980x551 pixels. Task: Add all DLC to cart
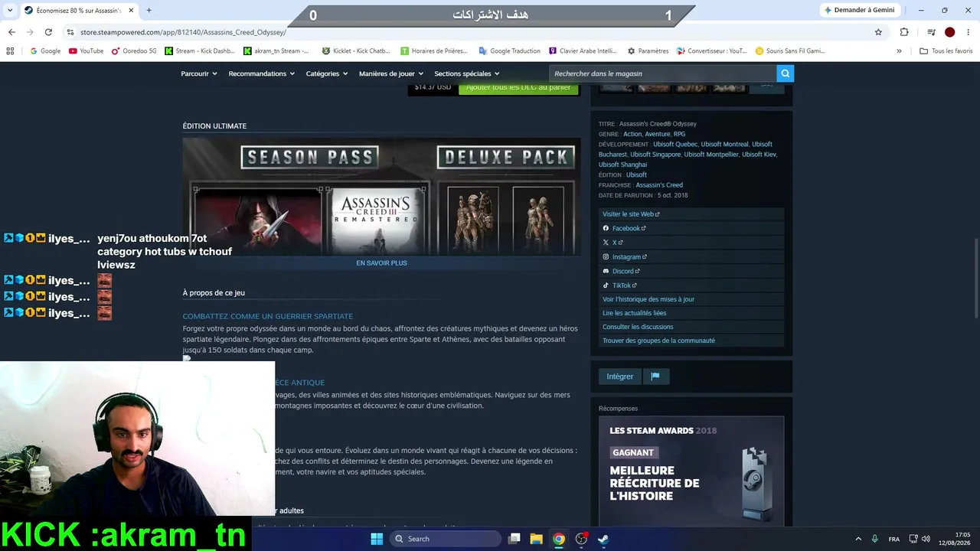[x=518, y=87]
